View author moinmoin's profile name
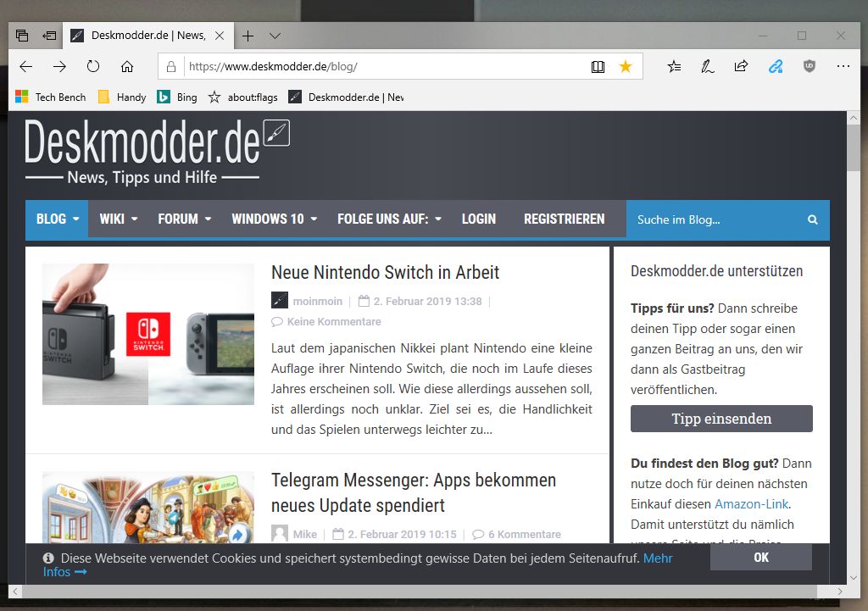868x611 pixels. [318, 301]
